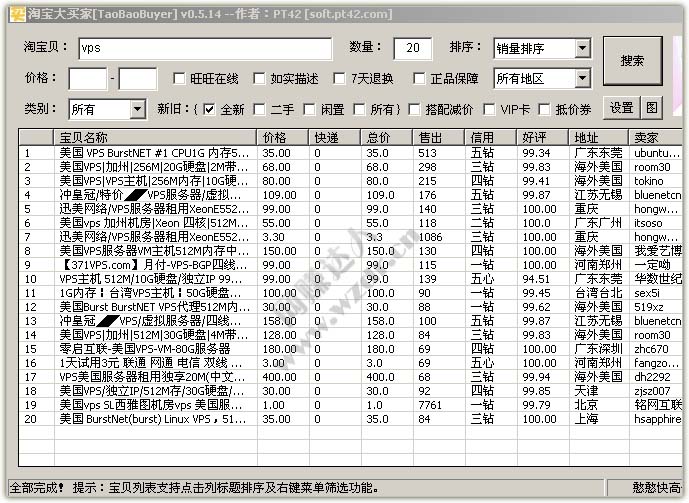Check the 所有 condition checkbox
This screenshot has width=689, height=503.
[x=359, y=109]
